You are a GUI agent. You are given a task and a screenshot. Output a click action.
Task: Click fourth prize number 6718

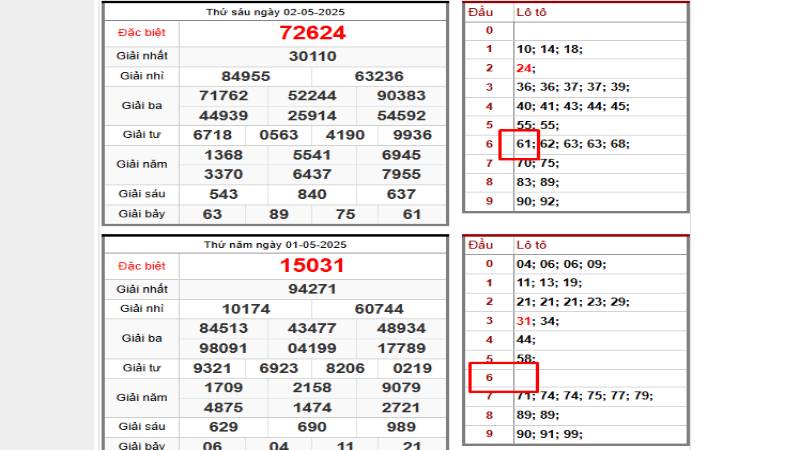point(212,135)
